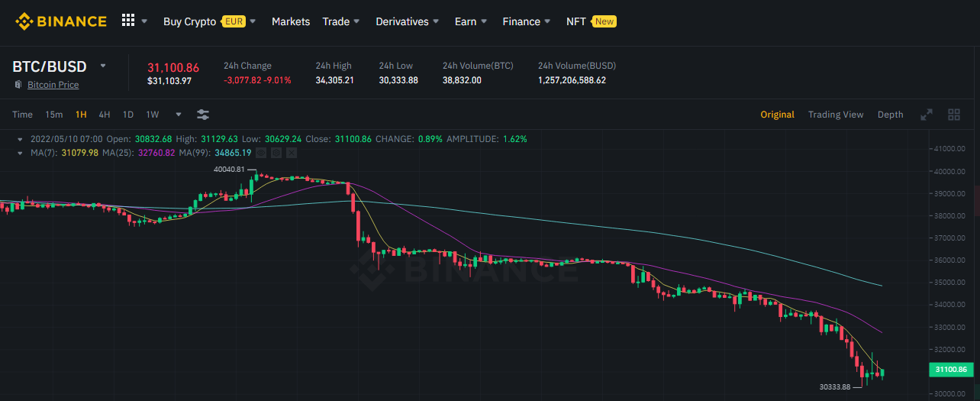Click the book icon beside Bitcoin Price
The width and height of the screenshot is (980, 401).
[x=18, y=85]
